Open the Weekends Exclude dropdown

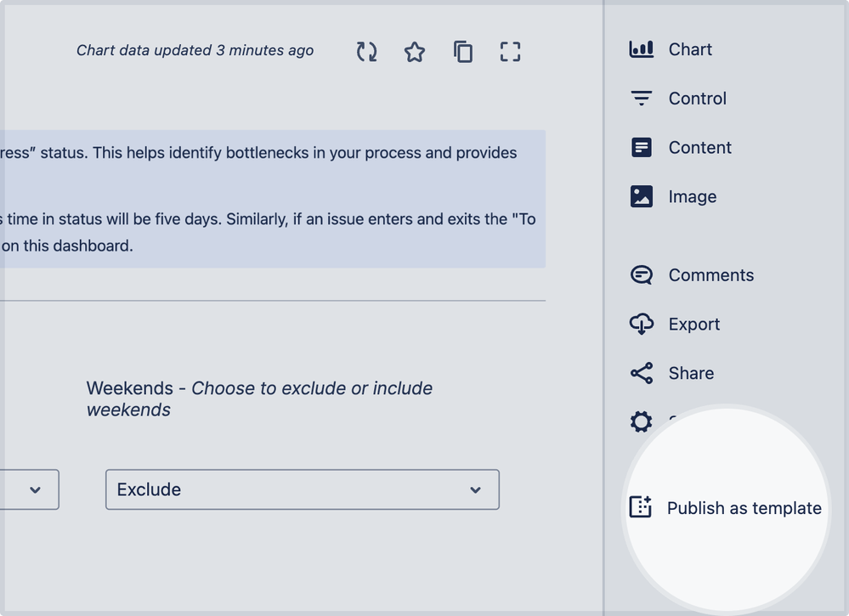click(302, 489)
